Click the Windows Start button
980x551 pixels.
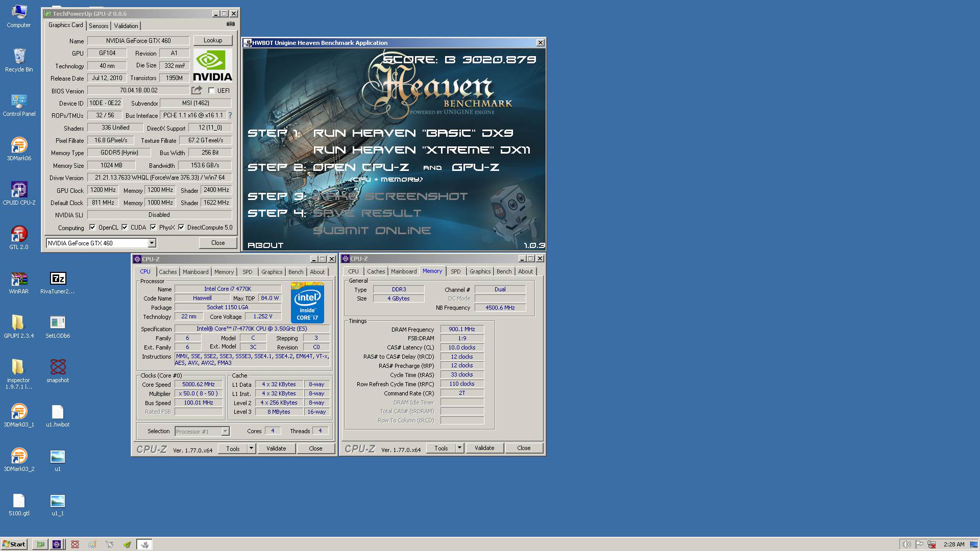click(x=14, y=544)
